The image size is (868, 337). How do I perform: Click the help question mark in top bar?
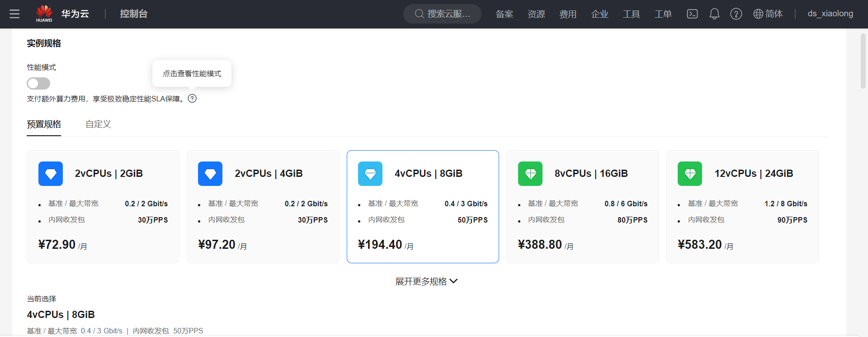coord(736,14)
